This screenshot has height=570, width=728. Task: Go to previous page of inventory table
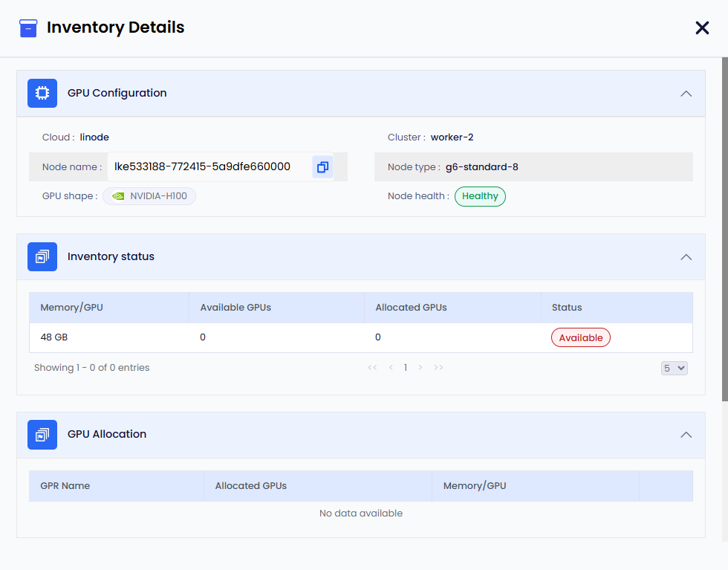click(x=391, y=368)
